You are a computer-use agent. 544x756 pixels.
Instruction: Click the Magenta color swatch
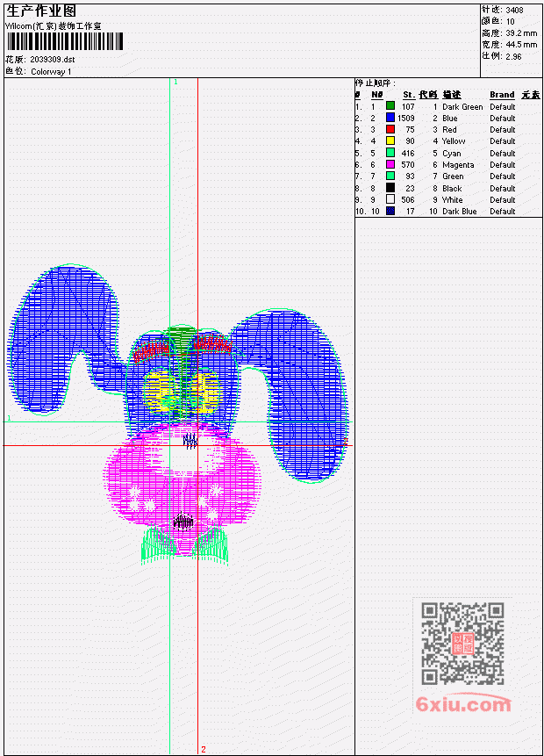pos(390,164)
